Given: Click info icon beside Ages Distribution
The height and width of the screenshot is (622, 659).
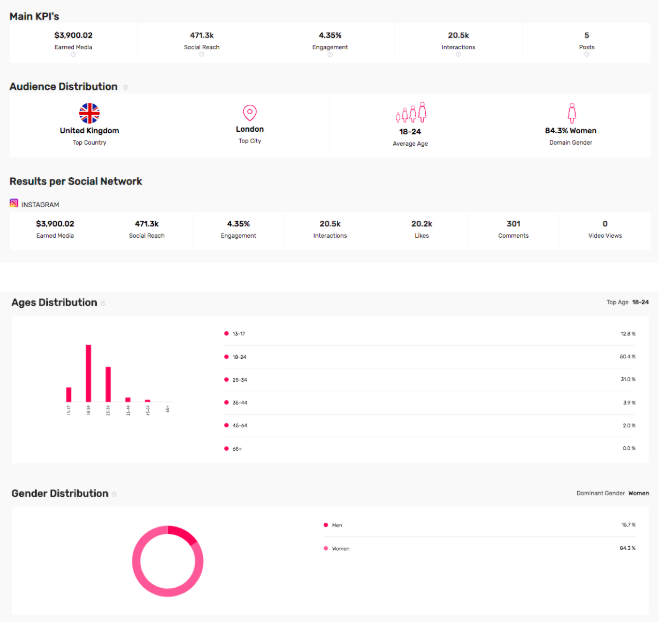Looking at the screenshot, I should pos(104,303).
